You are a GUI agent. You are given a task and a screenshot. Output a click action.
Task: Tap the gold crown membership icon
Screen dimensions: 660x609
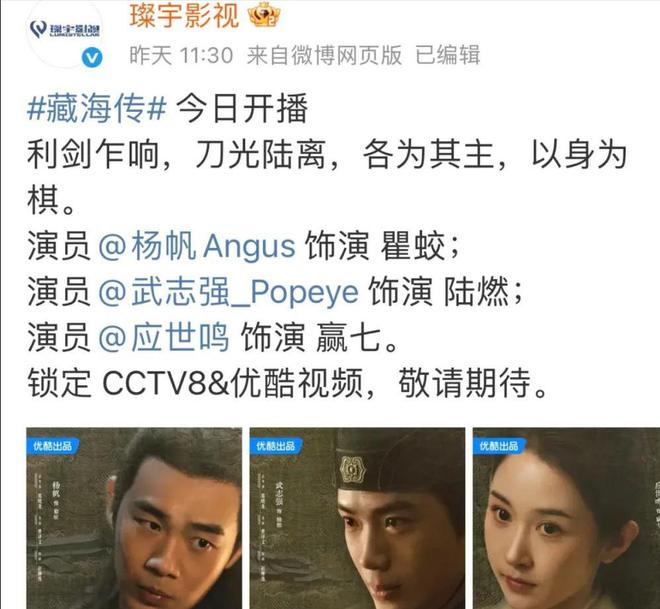point(264,15)
